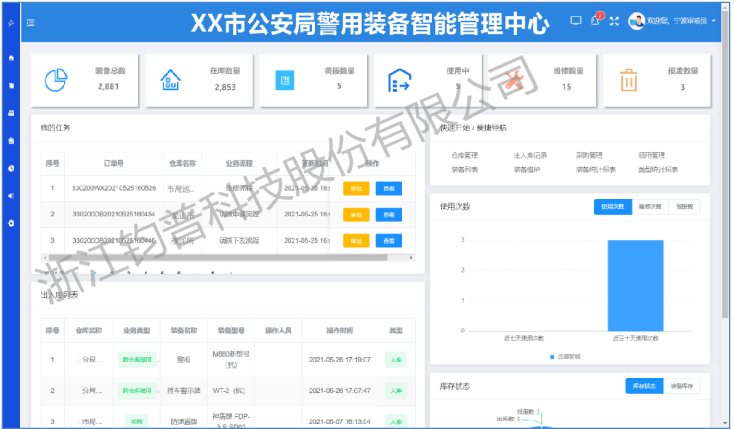Click the blue square icon on the 调拨数量 card
734x429 pixels.
(285, 81)
